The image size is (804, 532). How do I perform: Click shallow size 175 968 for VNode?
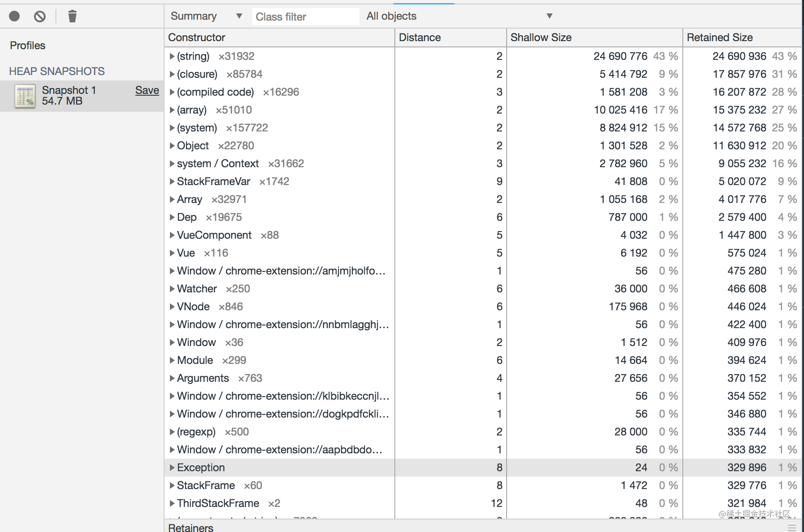[x=628, y=307]
